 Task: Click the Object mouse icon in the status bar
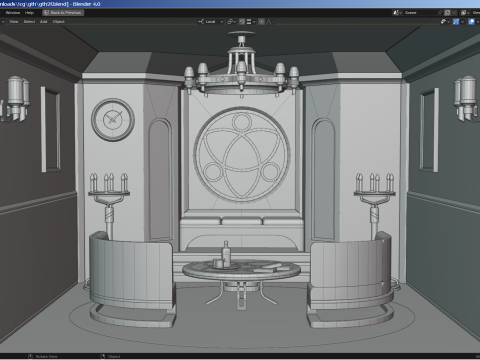click(x=103, y=357)
